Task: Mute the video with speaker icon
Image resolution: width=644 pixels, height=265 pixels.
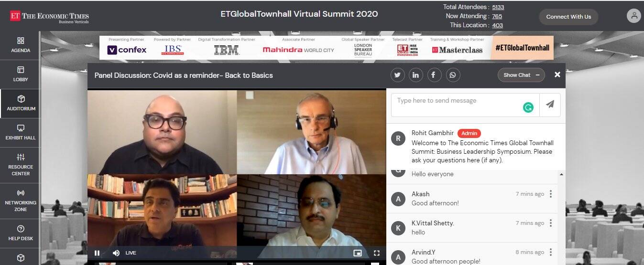Action: coord(116,253)
